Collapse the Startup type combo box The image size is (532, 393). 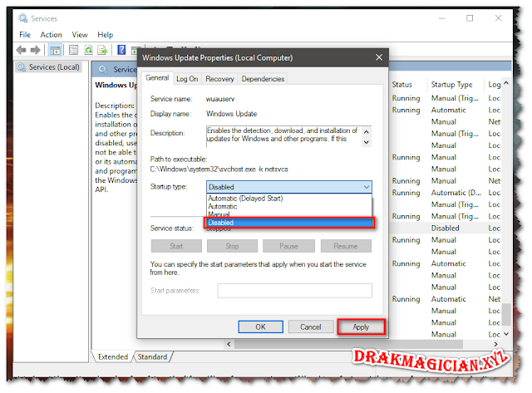coord(367,187)
